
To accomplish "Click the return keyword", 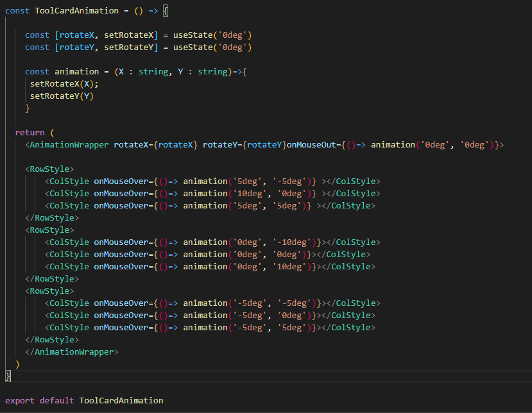I will click(30, 133).
